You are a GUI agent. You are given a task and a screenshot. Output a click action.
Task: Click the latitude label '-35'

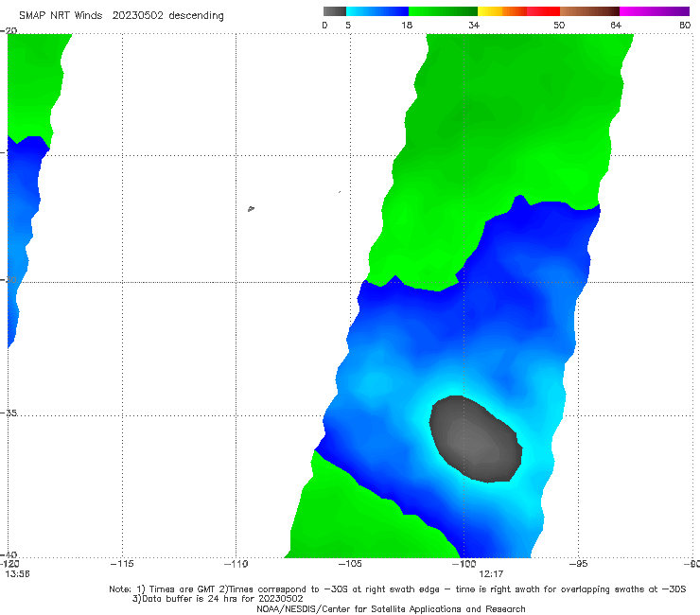[9, 413]
